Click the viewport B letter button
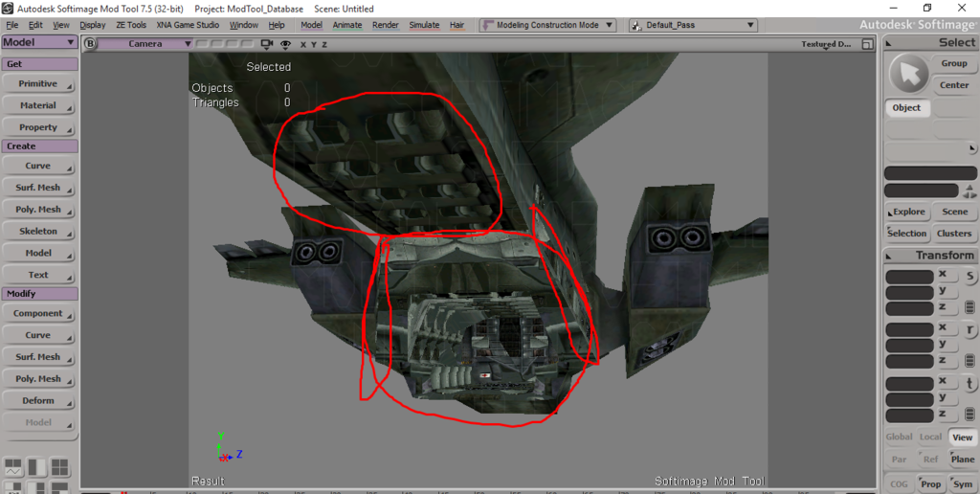The image size is (980, 494). [x=90, y=44]
